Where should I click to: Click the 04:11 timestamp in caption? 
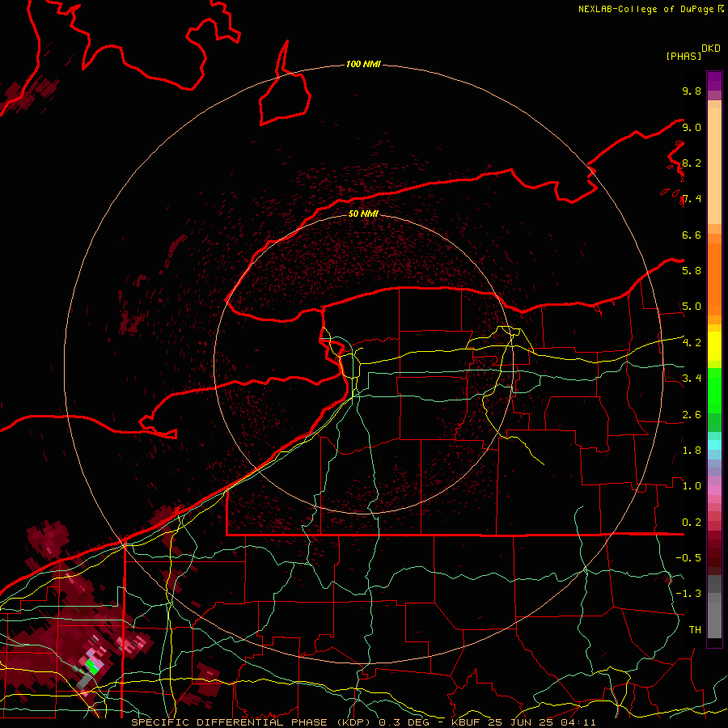(x=579, y=722)
